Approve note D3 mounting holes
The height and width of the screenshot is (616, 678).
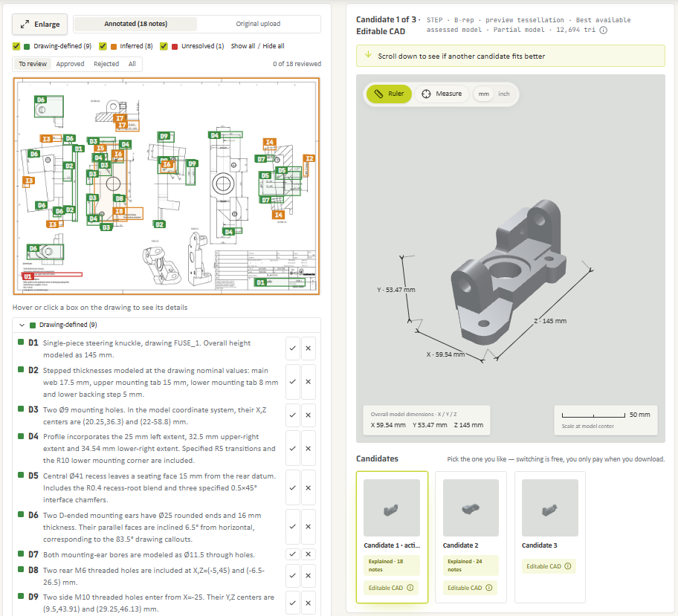(293, 415)
